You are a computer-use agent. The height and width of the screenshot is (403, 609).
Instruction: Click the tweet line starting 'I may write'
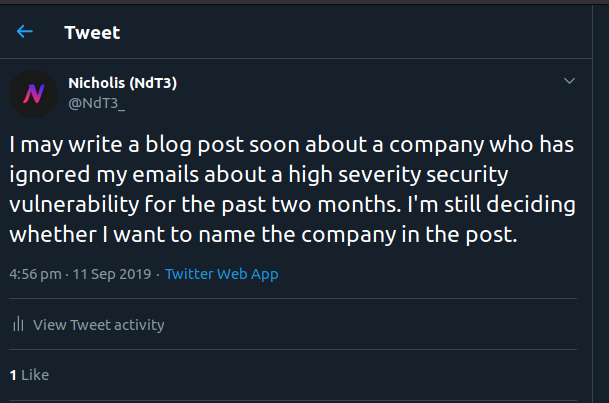coord(291,145)
